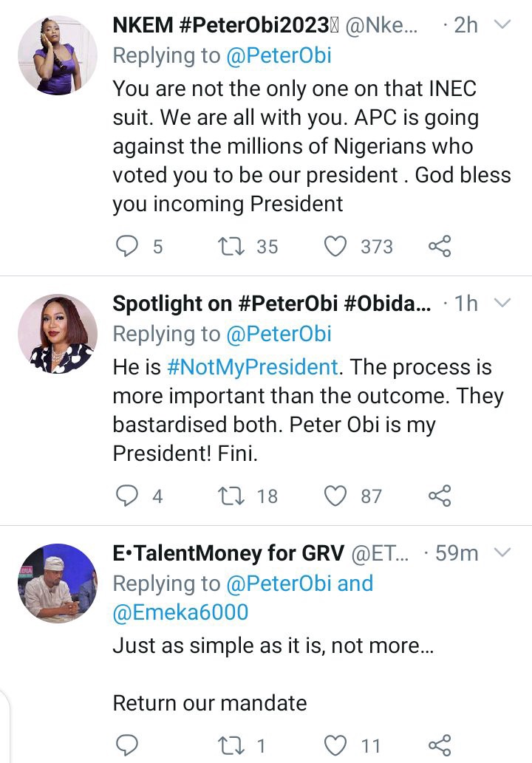Screen dimensions: 532x763
Task: Open options chevron on NKEM's tweet
Action: coord(502,24)
